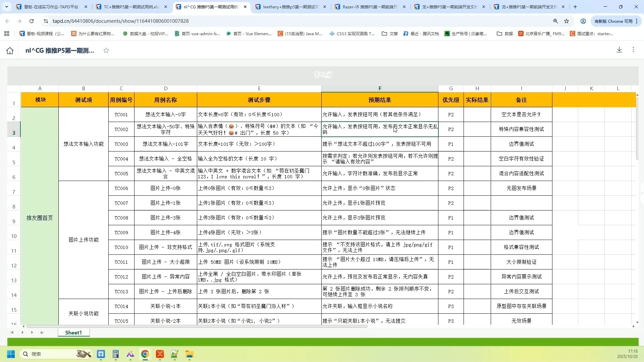Click the magnifier zoom icon in the toolbar
This screenshot has width=644, height=362.
coord(556,21)
